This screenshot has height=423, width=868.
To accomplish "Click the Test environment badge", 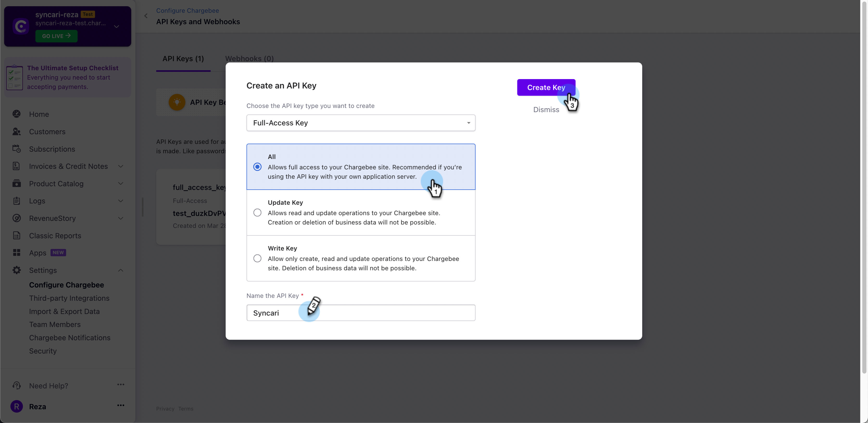I will (88, 14).
